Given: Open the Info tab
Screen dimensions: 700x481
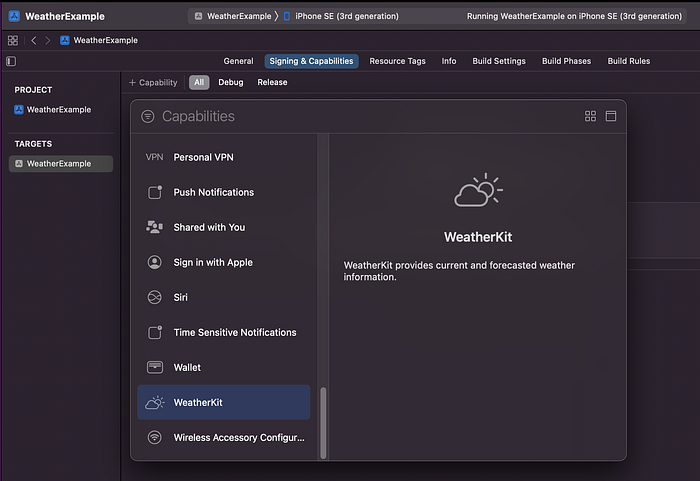Looking at the screenshot, I should (449, 61).
